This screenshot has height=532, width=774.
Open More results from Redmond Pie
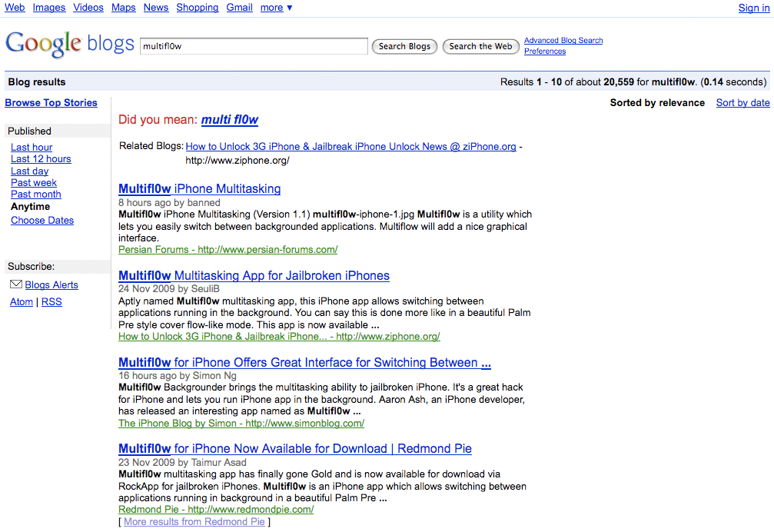click(x=194, y=522)
